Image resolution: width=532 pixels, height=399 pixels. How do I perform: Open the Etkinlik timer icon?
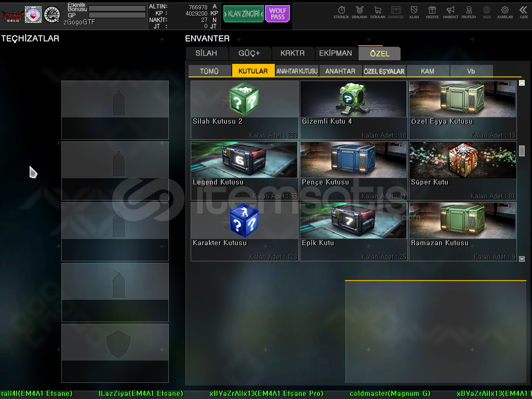click(x=341, y=12)
